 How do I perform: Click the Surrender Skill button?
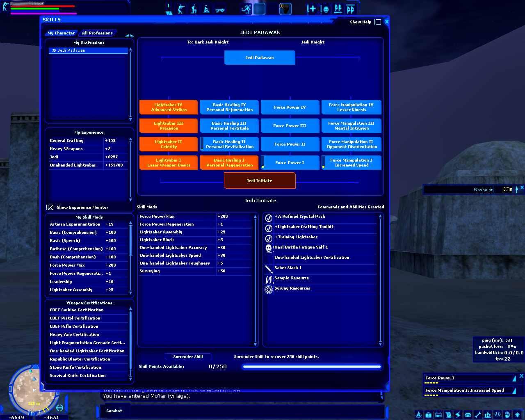(x=188, y=356)
